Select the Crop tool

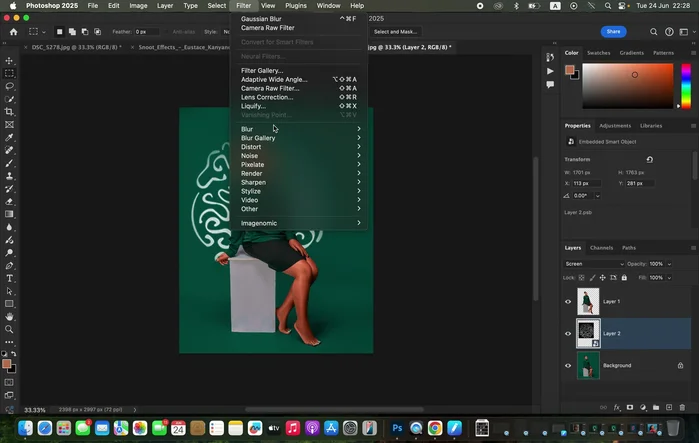[10, 112]
